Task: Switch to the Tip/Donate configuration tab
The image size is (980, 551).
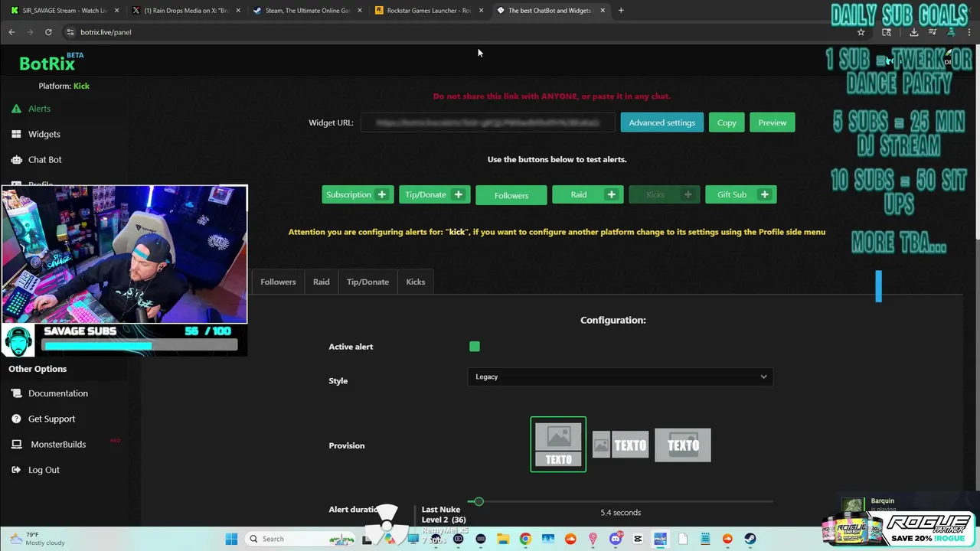Action: pos(367,282)
